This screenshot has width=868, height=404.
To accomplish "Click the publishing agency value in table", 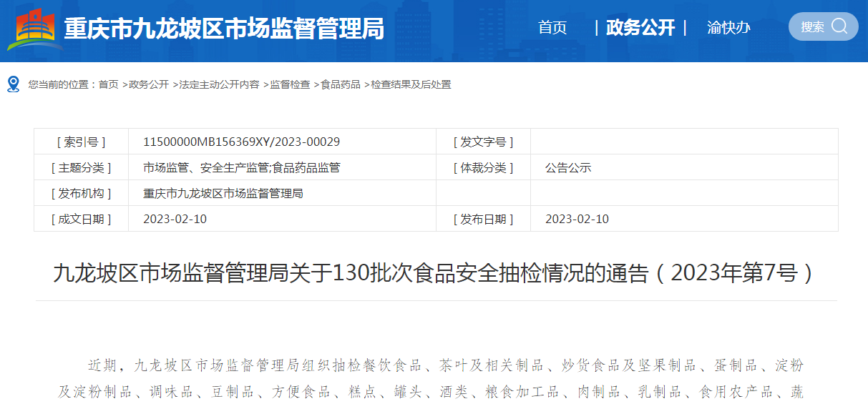I will [223, 193].
